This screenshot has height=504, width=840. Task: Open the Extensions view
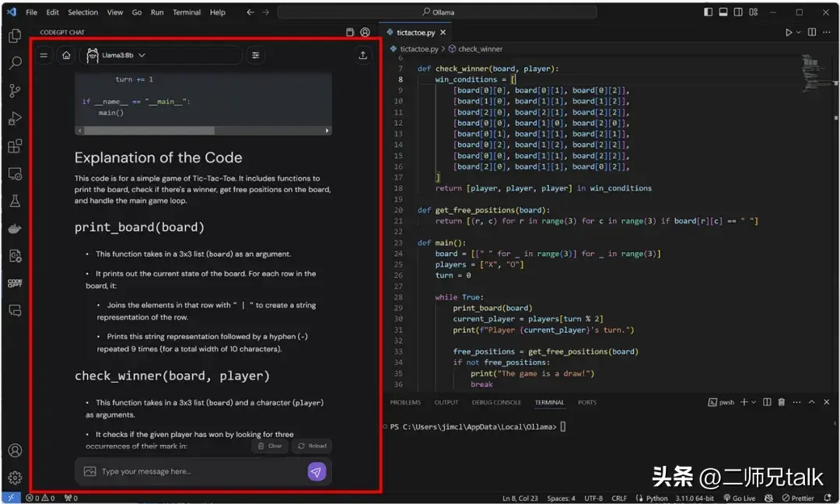pyautogui.click(x=15, y=146)
